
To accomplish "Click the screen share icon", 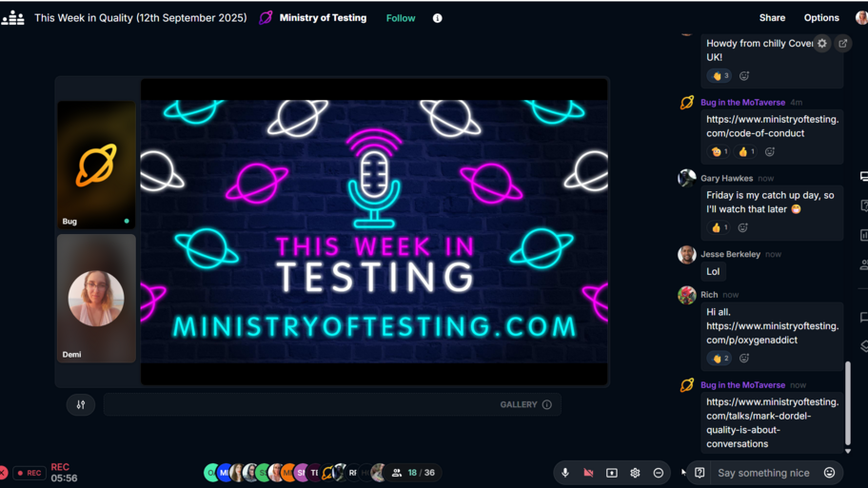I will pyautogui.click(x=612, y=473).
